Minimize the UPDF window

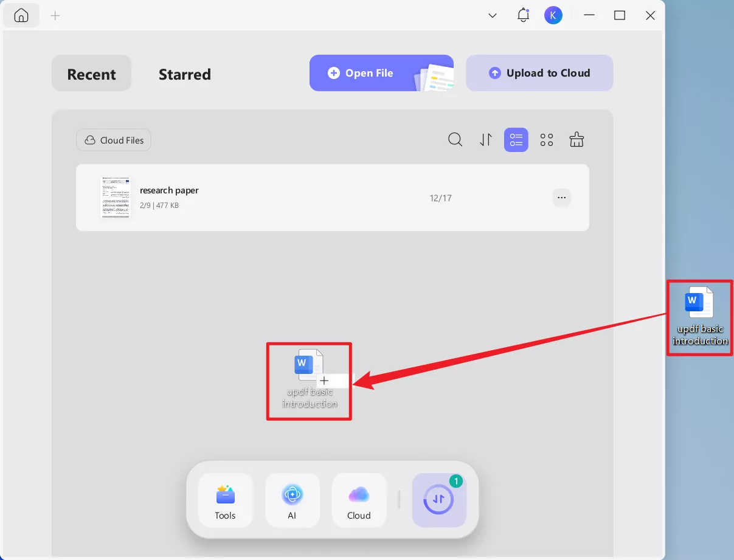589,16
